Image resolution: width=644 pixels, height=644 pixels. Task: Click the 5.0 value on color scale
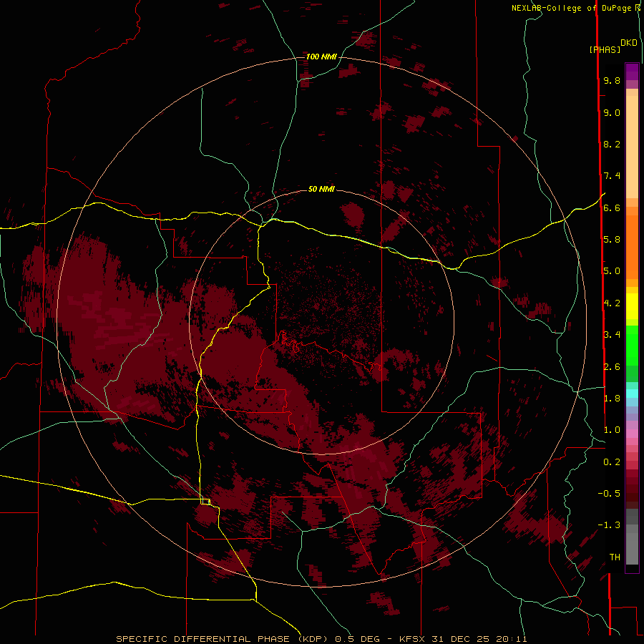pyautogui.click(x=612, y=271)
